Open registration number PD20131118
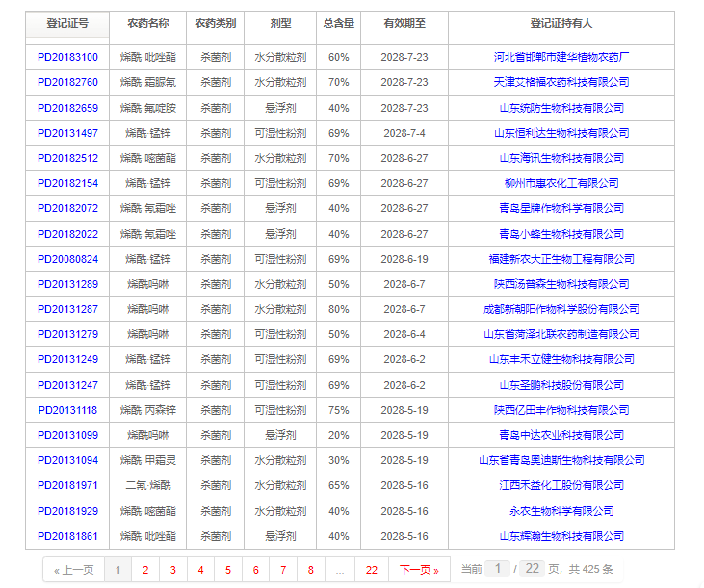The width and height of the screenshot is (704, 588). [67, 410]
